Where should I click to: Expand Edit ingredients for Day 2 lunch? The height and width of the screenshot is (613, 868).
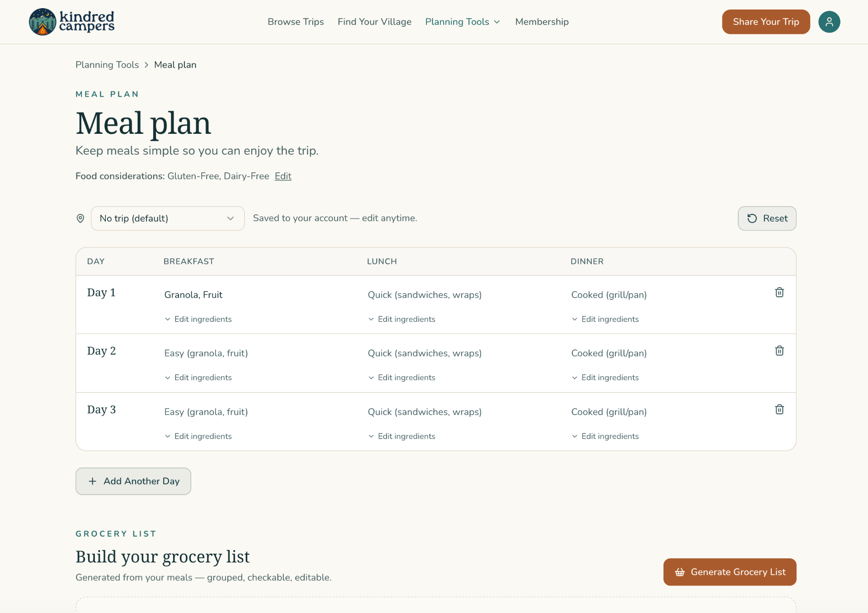(x=401, y=377)
